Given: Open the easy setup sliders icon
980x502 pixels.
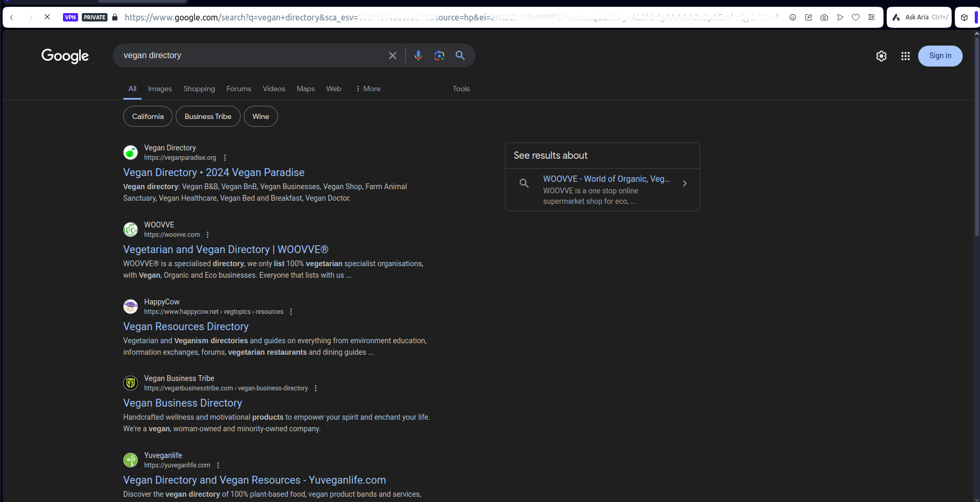Looking at the screenshot, I should [871, 17].
